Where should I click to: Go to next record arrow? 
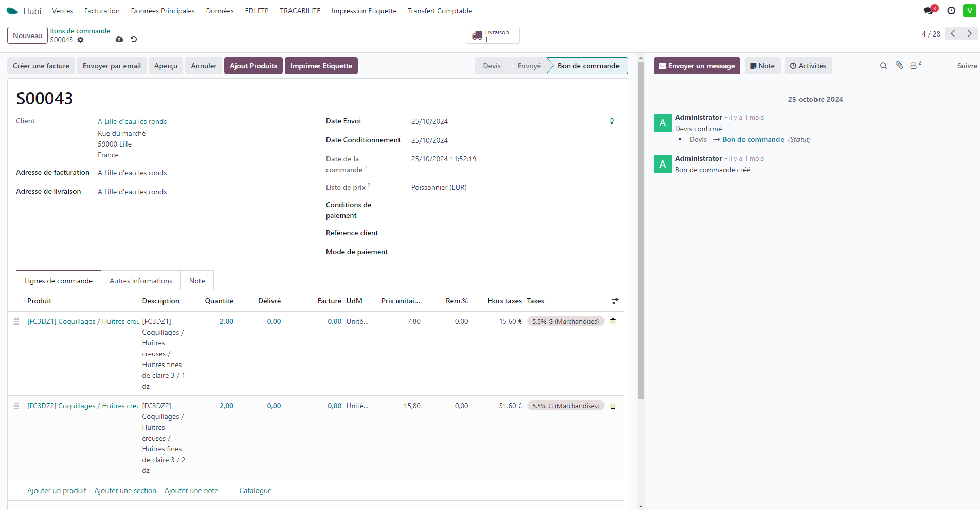coord(970,33)
